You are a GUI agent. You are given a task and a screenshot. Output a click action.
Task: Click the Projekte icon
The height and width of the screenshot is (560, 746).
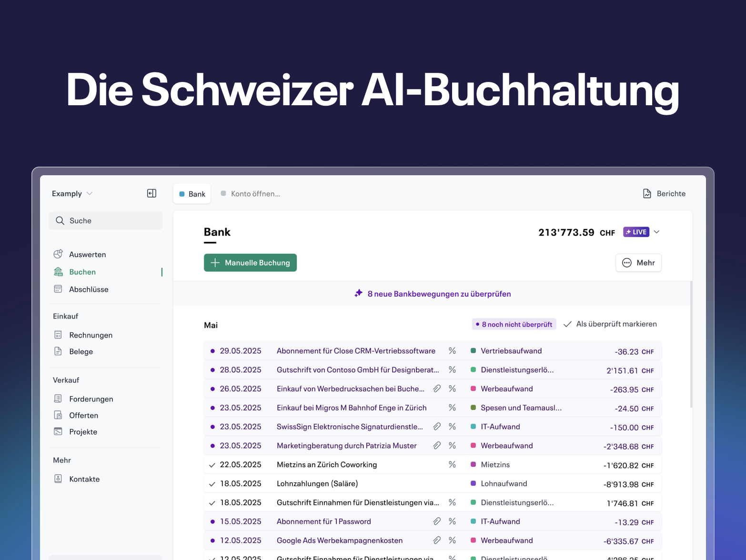58,431
